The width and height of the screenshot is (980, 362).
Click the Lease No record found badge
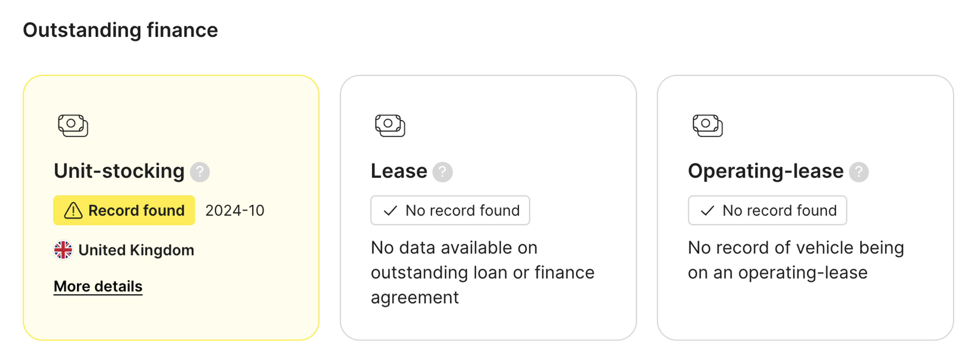click(450, 211)
